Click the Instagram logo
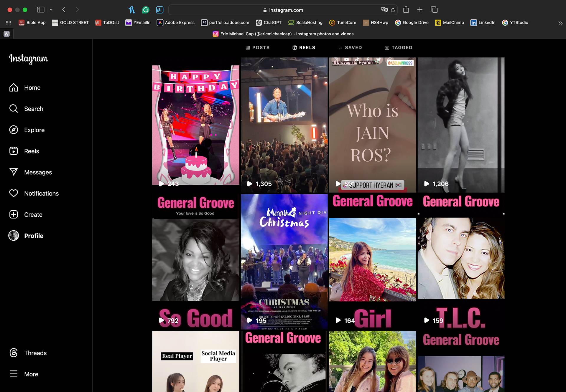The height and width of the screenshot is (392, 566). point(29,59)
